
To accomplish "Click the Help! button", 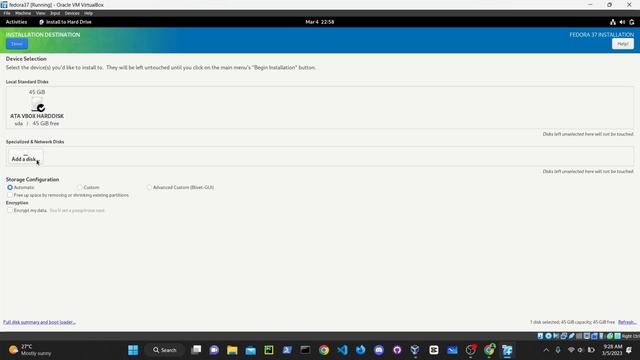I will point(622,44).
